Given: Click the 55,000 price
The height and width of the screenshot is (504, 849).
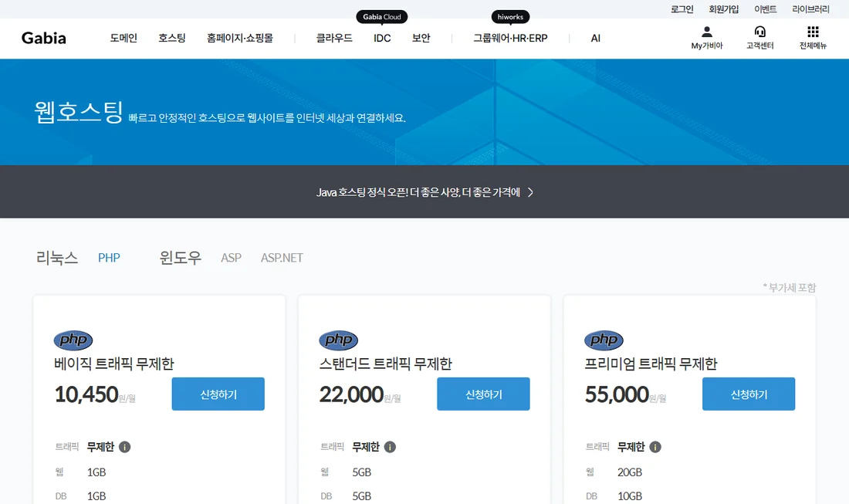Looking at the screenshot, I should tap(617, 394).
